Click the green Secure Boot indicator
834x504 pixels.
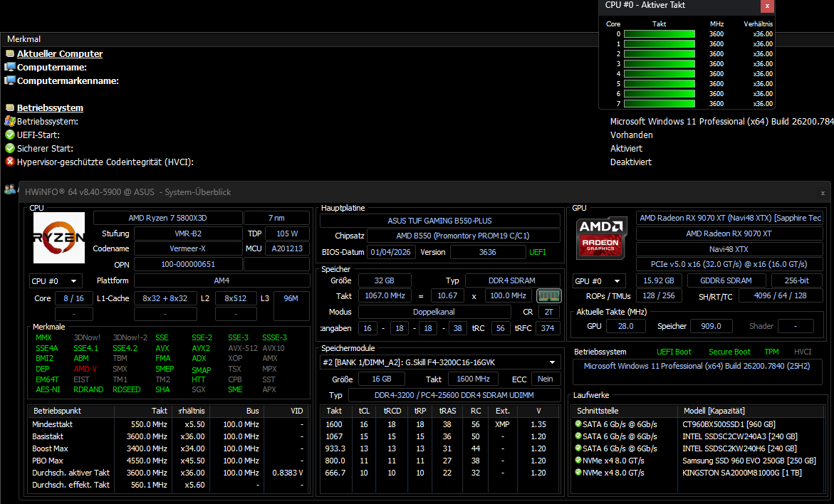point(729,352)
